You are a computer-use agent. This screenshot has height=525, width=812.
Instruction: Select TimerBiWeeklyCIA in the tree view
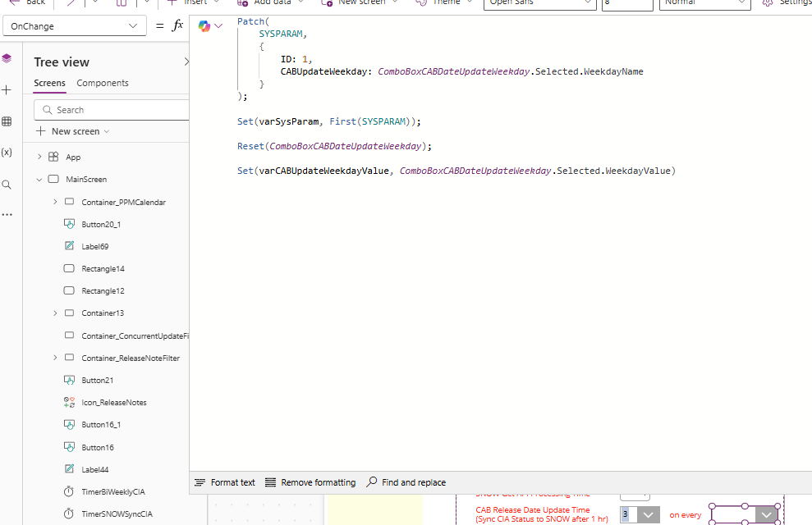pos(113,492)
